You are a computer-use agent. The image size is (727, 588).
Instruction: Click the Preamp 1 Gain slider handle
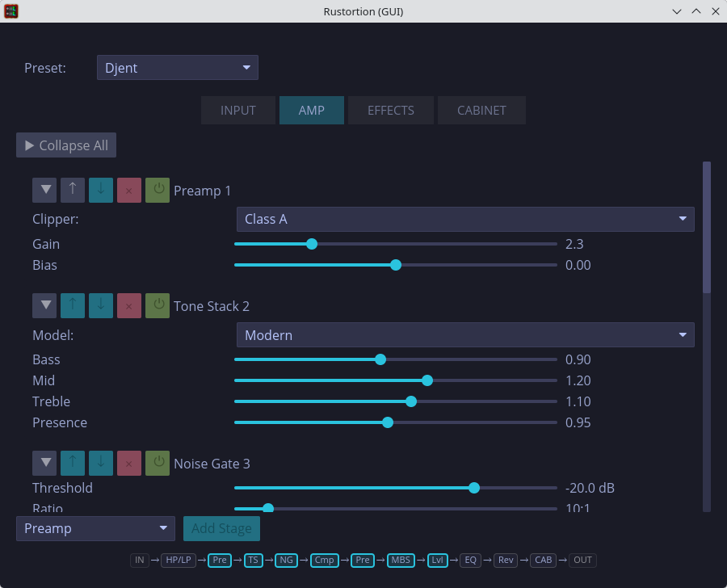[312, 244]
